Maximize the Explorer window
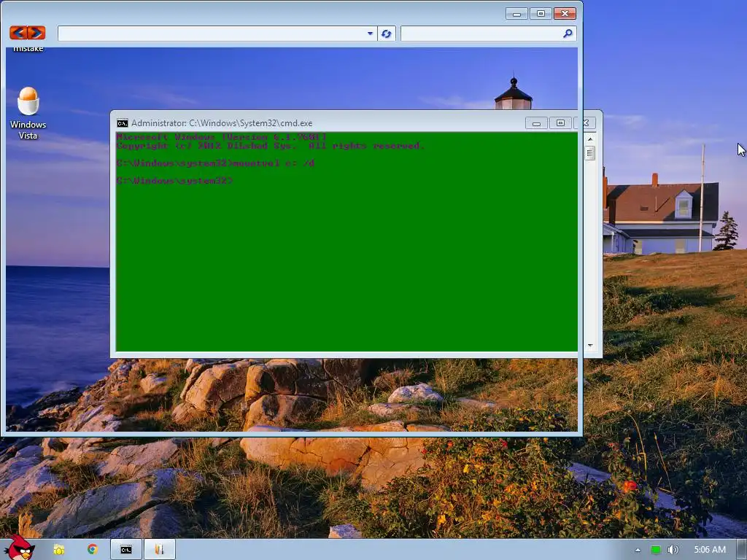The height and width of the screenshot is (560, 747). click(541, 14)
